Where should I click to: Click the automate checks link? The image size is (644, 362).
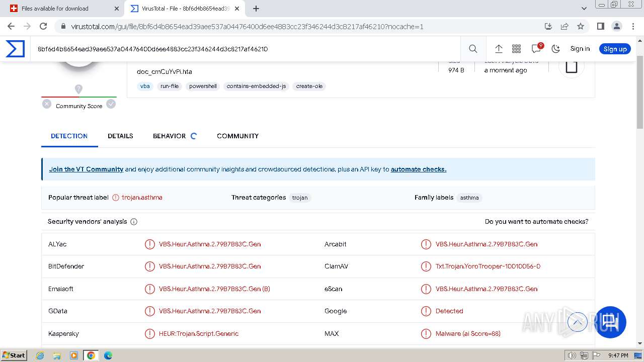pos(419,169)
